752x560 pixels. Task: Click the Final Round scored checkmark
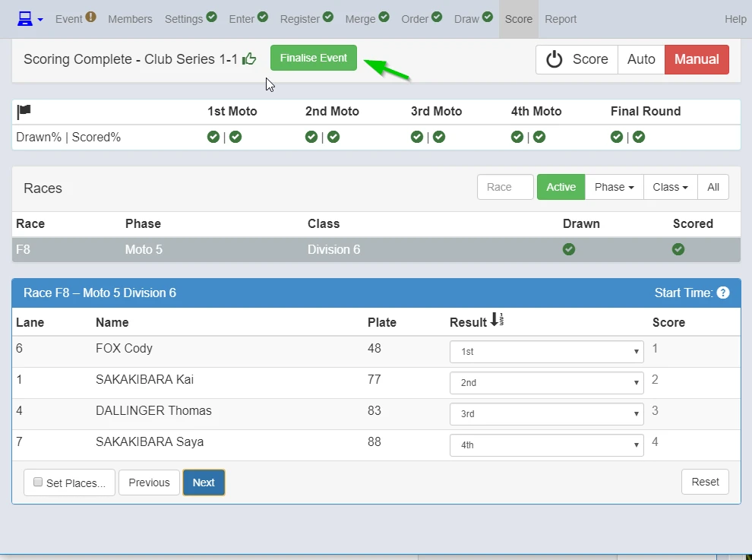pyautogui.click(x=639, y=138)
